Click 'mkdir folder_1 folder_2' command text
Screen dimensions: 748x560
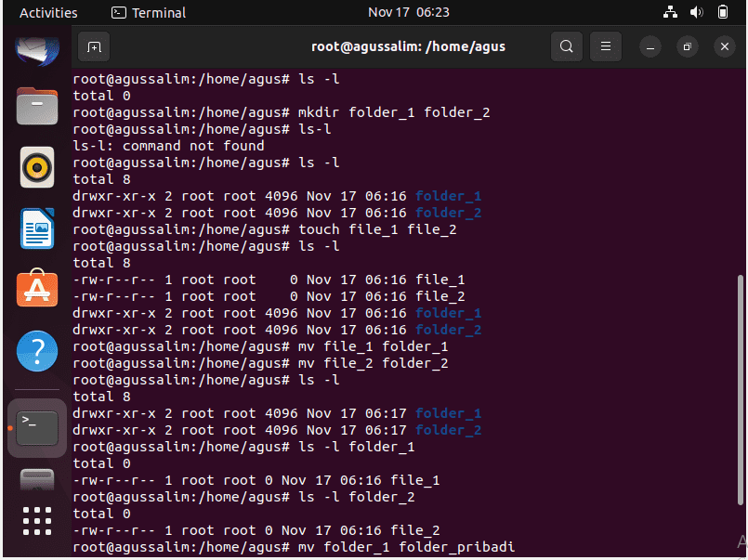394,112
